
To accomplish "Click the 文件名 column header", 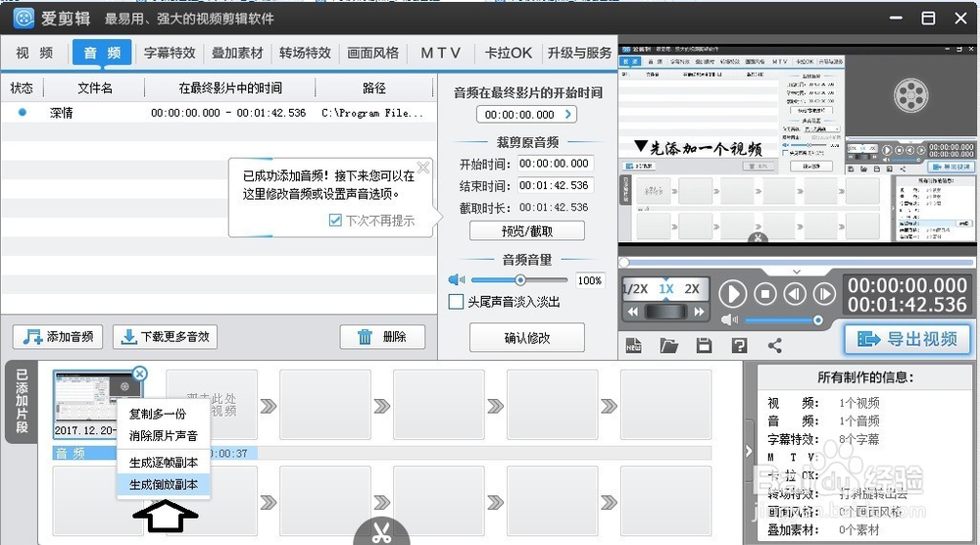I will point(94,88).
